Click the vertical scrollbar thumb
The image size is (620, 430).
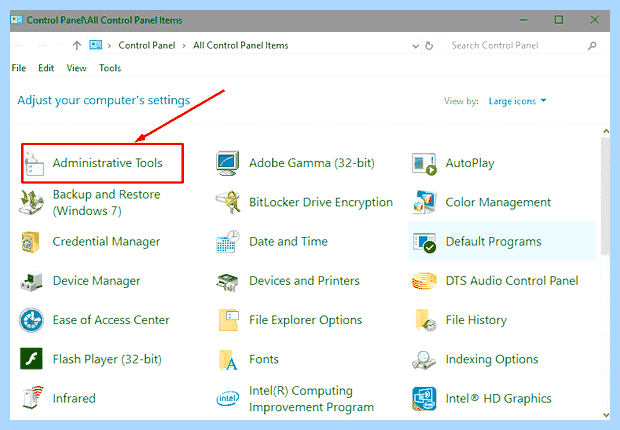pyautogui.click(x=605, y=196)
